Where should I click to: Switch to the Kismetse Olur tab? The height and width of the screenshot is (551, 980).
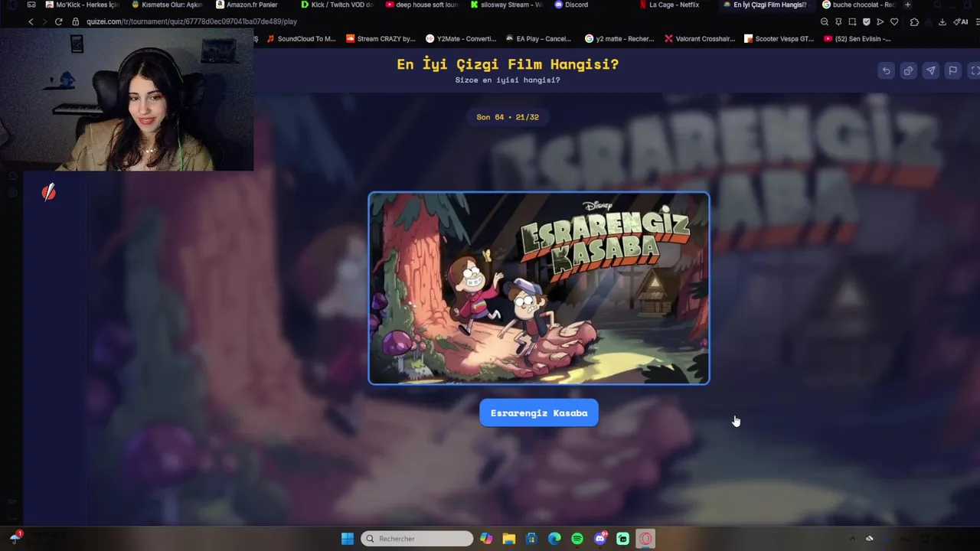pos(167,5)
